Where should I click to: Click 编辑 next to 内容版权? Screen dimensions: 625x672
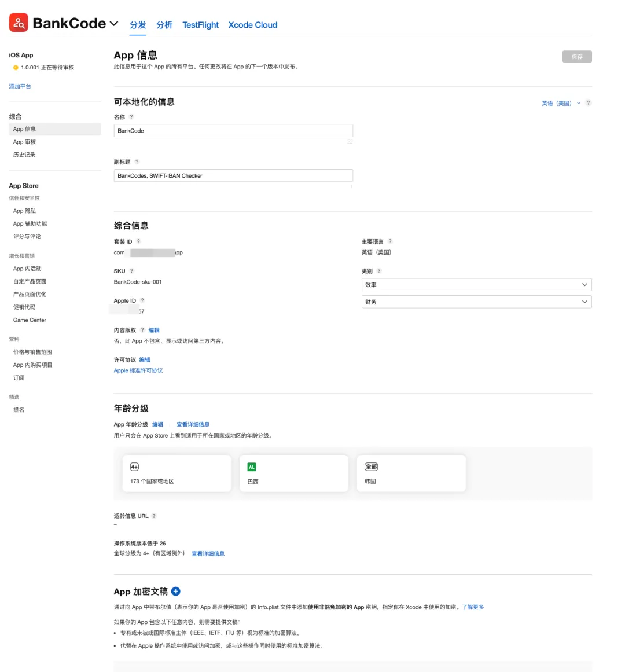pos(154,330)
